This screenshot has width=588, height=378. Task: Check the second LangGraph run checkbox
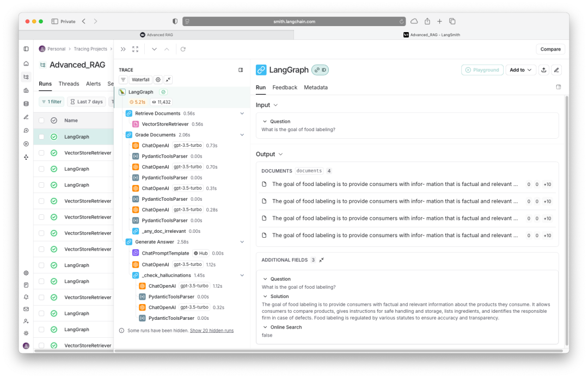[x=41, y=169]
